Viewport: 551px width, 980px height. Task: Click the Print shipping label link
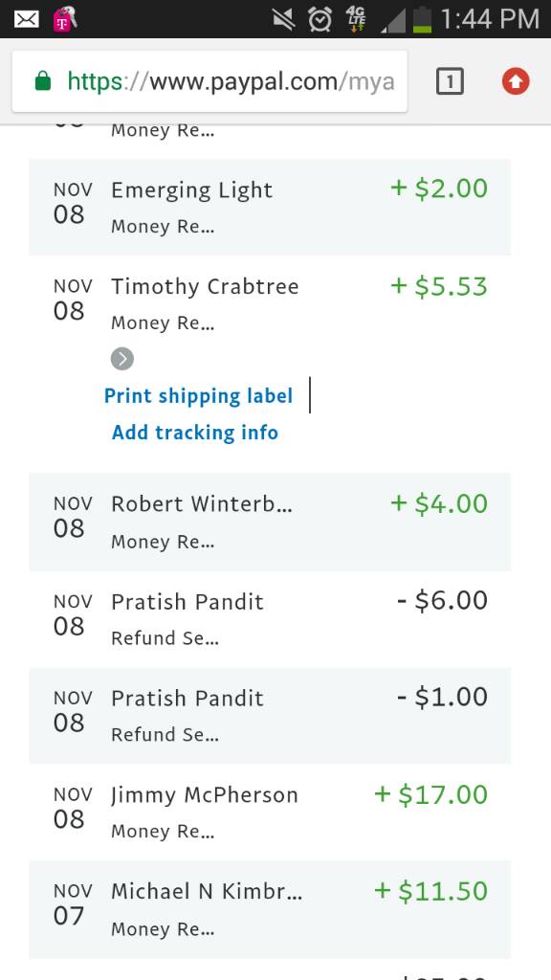click(198, 395)
